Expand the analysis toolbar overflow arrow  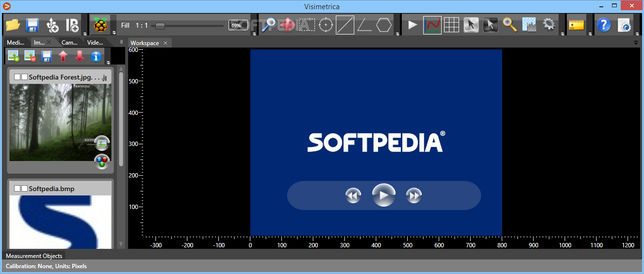[562, 33]
